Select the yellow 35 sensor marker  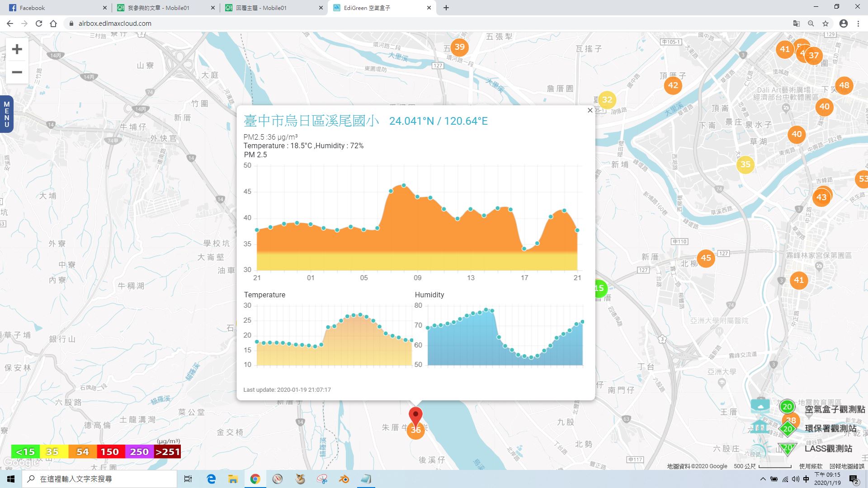(x=745, y=164)
